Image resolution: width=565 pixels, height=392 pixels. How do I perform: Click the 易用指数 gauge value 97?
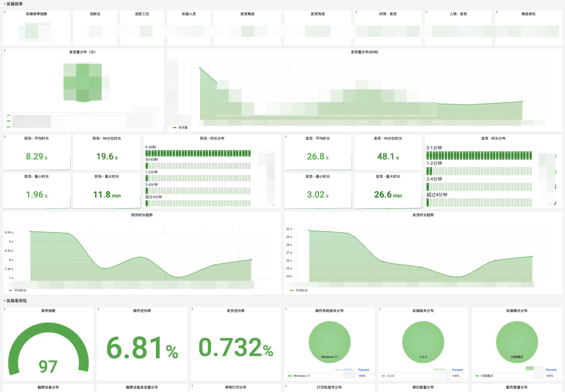click(x=48, y=367)
